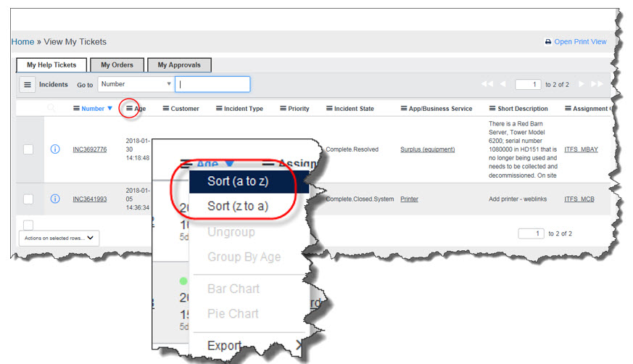This screenshot has height=364, width=633.
Task: Open incident INC3641993 link
Action: point(90,199)
